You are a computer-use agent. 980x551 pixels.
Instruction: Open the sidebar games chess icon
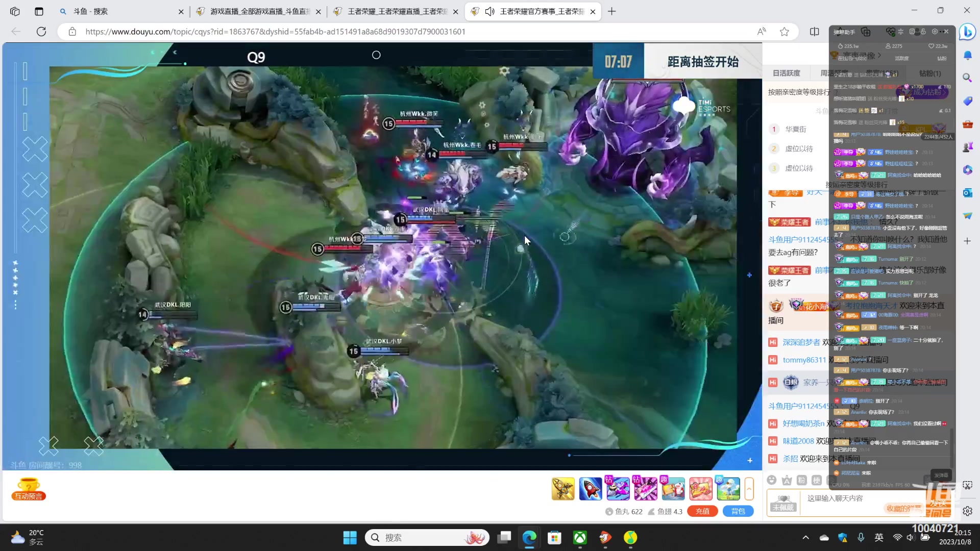(967, 147)
